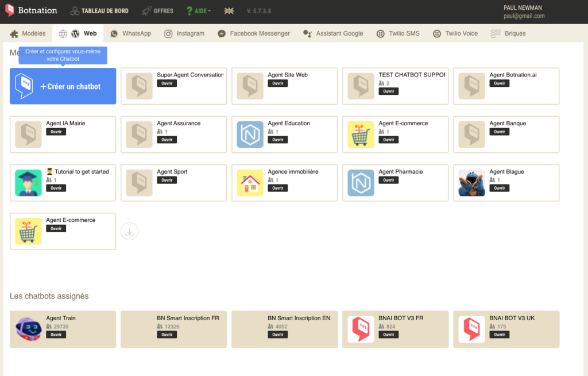Click Ouvrir for TEST CHATBOT SUPPORT
Screen dimensions: 588x376
click(x=389, y=91)
